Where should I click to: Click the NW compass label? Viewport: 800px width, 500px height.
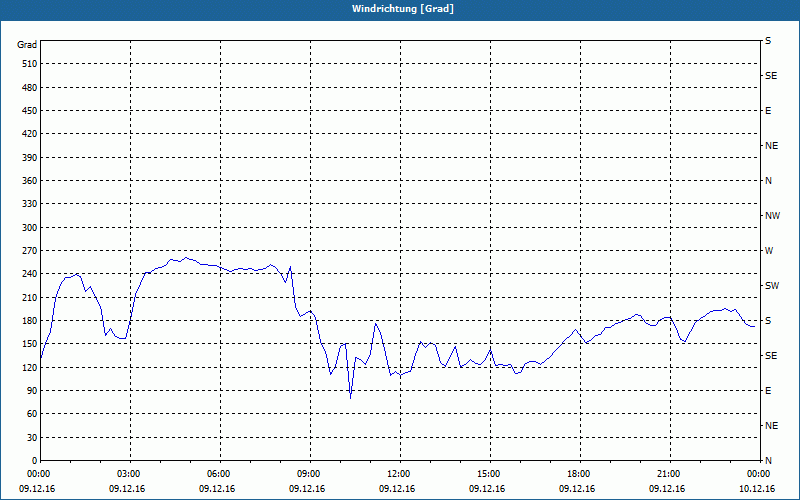(x=772, y=216)
